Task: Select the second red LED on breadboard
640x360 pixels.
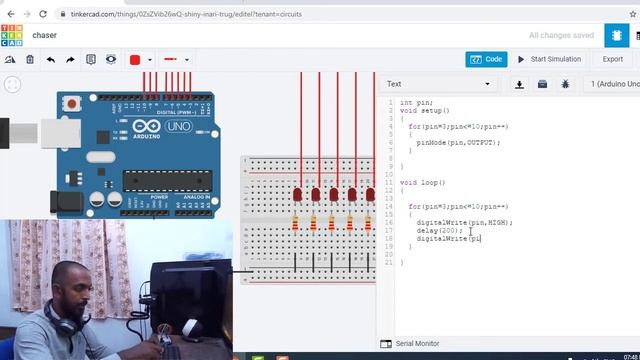Action: pyautogui.click(x=316, y=195)
